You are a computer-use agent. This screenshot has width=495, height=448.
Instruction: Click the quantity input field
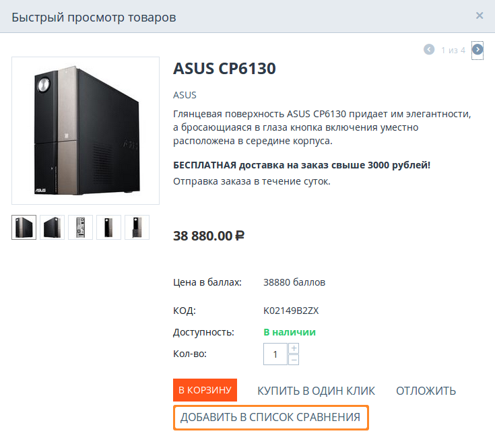[x=275, y=354]
